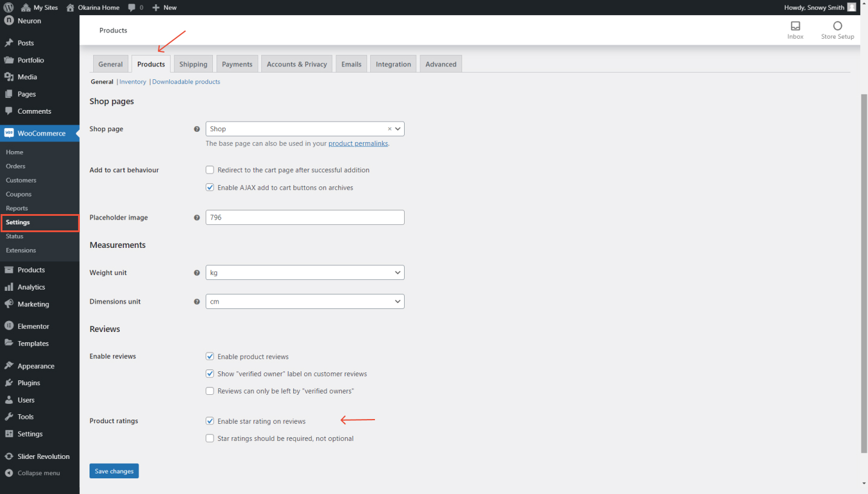The width and height of the screenshot is (868, 494).
Task: Click the Templates folder icon
Action: coord(9,343)
